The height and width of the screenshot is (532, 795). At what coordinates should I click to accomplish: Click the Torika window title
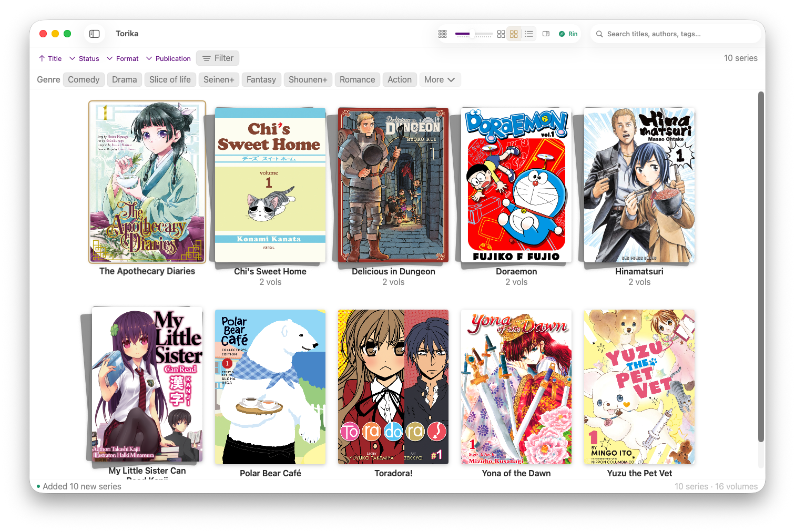[127, 34]
